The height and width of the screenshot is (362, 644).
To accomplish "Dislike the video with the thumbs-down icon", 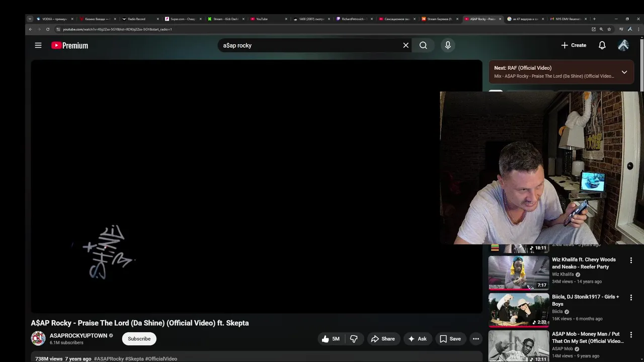I will 354,339.
